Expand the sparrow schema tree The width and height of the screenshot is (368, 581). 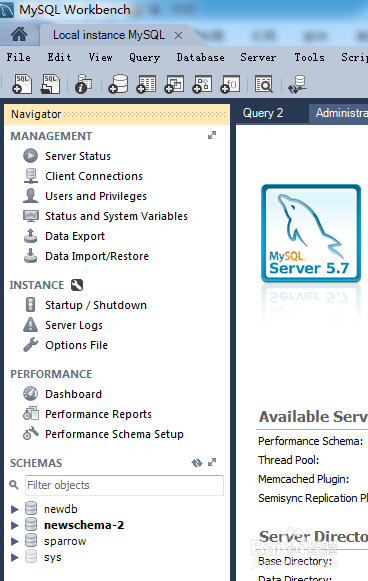(14, 541)
